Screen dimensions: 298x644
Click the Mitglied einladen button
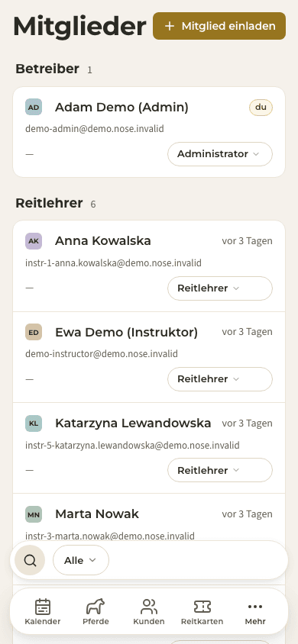(x=219, y=26)
